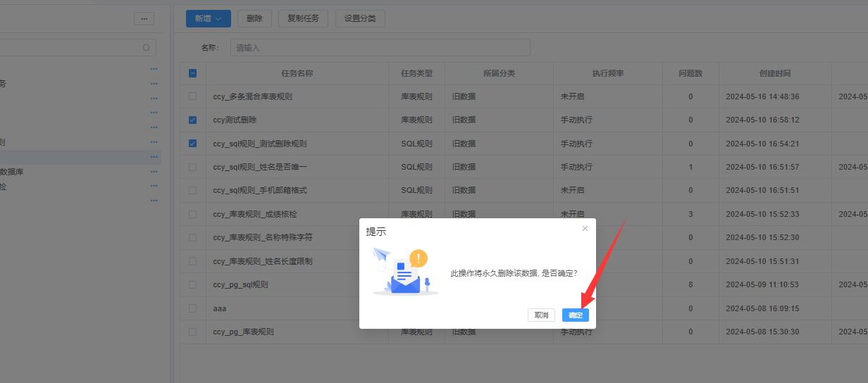Image resolution: width=868 pixels, height=383 pixels.
Task: Open more options on highlighted tree row
Action: (x=154, y=157)
